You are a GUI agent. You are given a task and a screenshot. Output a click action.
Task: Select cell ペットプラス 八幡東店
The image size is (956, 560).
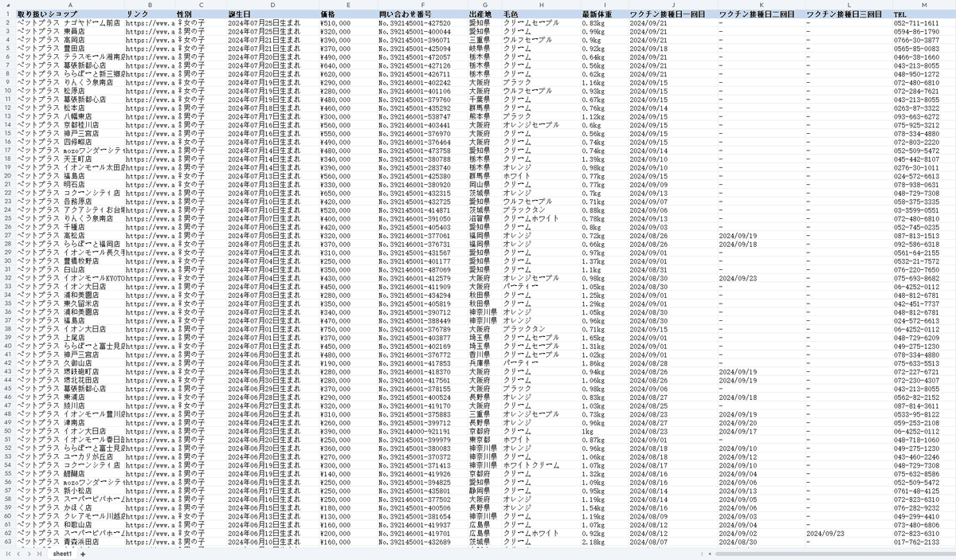[69, 116]
